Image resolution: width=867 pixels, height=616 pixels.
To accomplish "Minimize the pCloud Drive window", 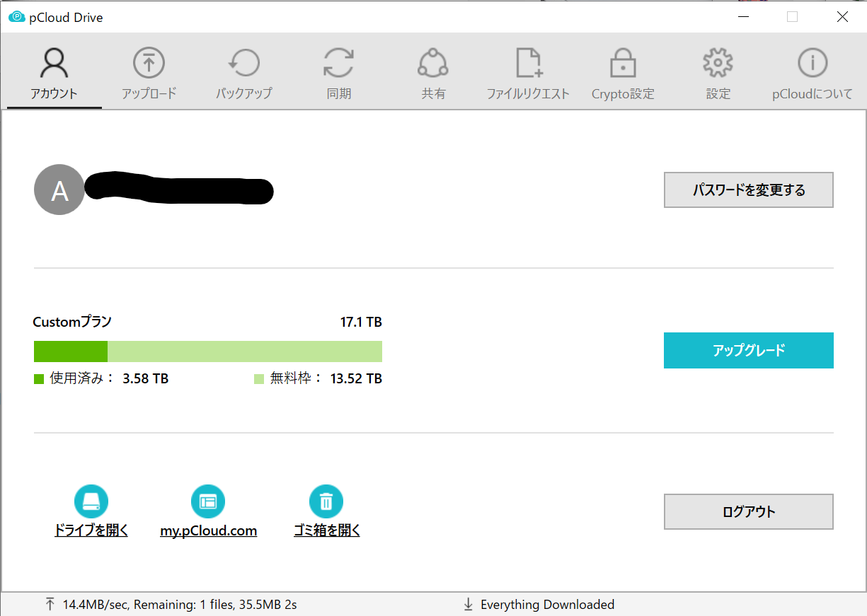I will [x=744, y=16].
